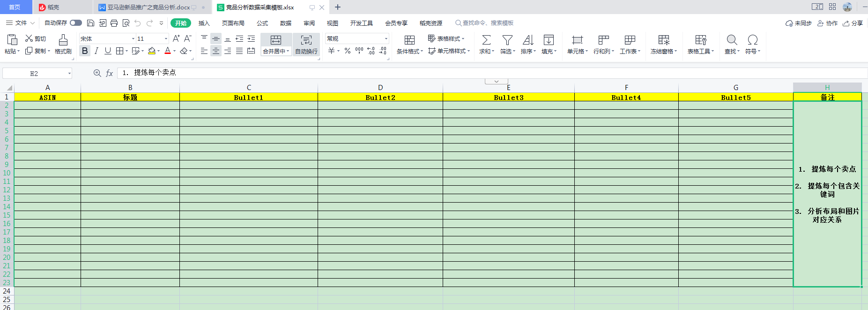
Task: Toggle horizontal center alignment
Action: point(216,51)
